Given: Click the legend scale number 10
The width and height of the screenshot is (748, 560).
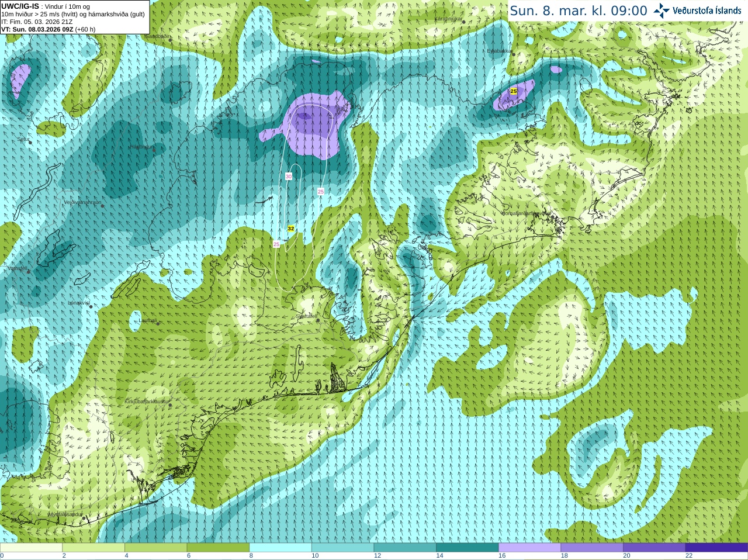Looking at the screenshot, I should (x=315, y=556).
